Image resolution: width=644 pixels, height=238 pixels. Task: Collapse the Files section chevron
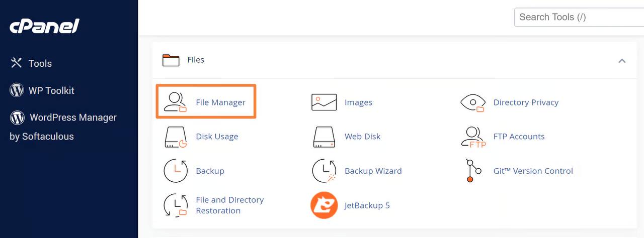[x=622, y=61]
